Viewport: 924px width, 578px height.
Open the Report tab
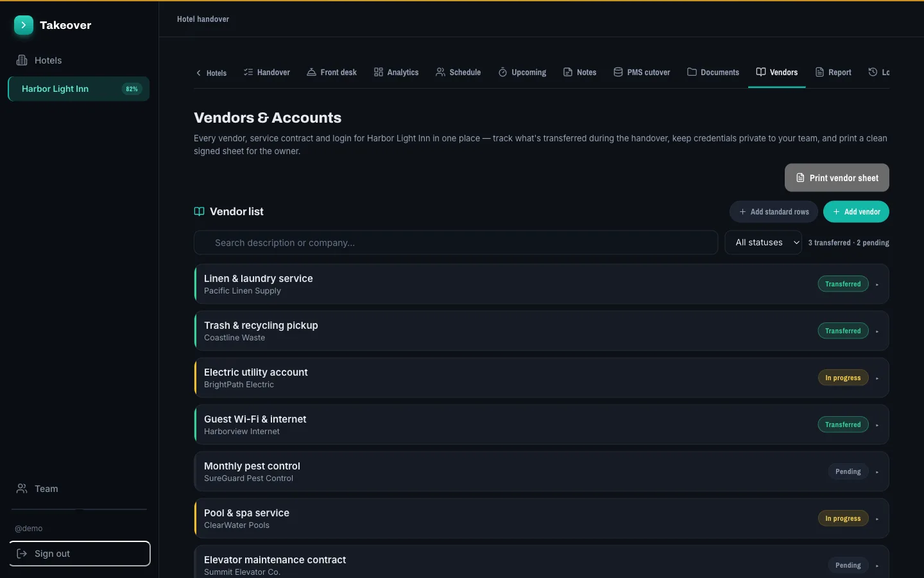pos(833,73)
